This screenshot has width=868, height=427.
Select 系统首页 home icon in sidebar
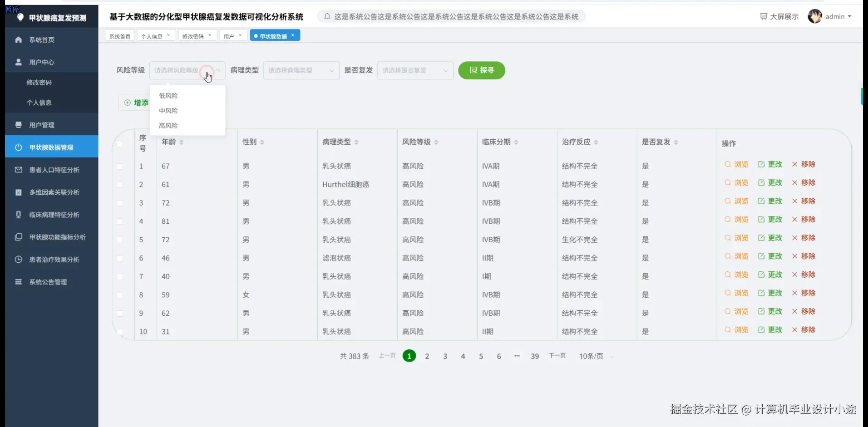(x=18, y=39)
